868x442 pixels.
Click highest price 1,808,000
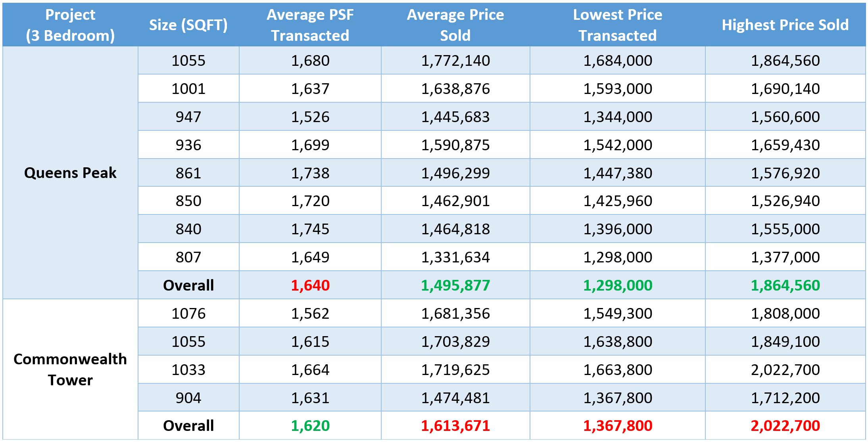[x=785, y=313]
